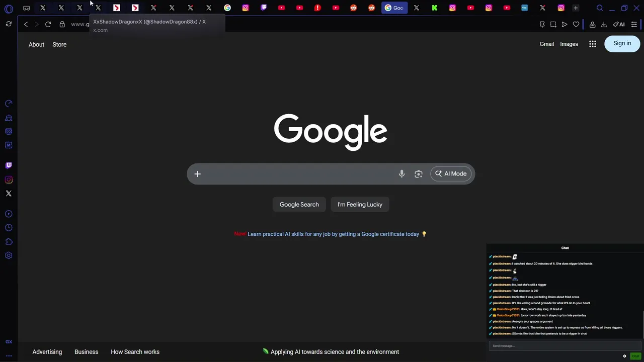This screenshot has width=644, height=362.
Task: View site security lock info
Action: tap(62, 24)
